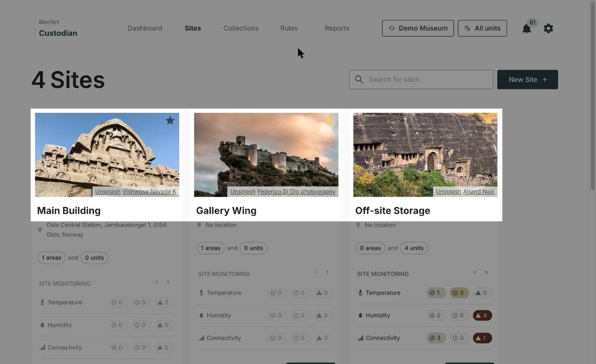Click Off-site Storage Humidity alert badge showing 4
This screenshot has height=364, width=596.
coord(482,315)
